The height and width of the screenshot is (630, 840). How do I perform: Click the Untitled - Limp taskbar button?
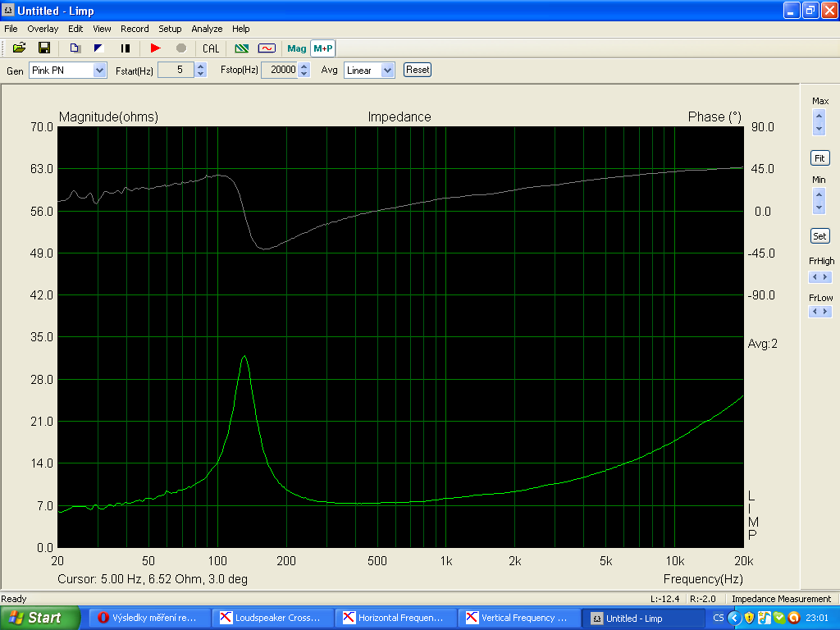642,619
